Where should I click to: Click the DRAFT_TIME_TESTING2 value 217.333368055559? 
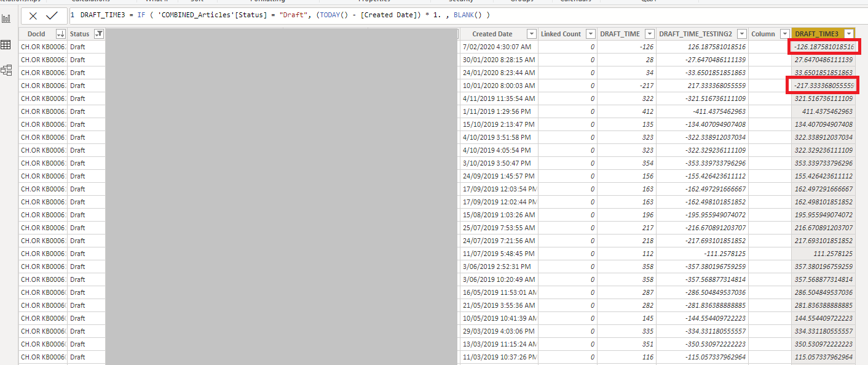(702, 86)
